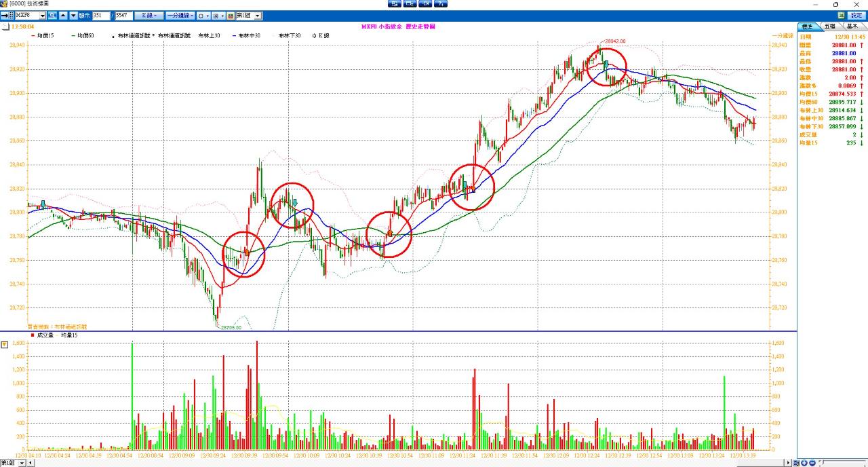Open the K線 chart type dropdown
The width and height of the screenshot is (868, 467).
pos(148,15)
